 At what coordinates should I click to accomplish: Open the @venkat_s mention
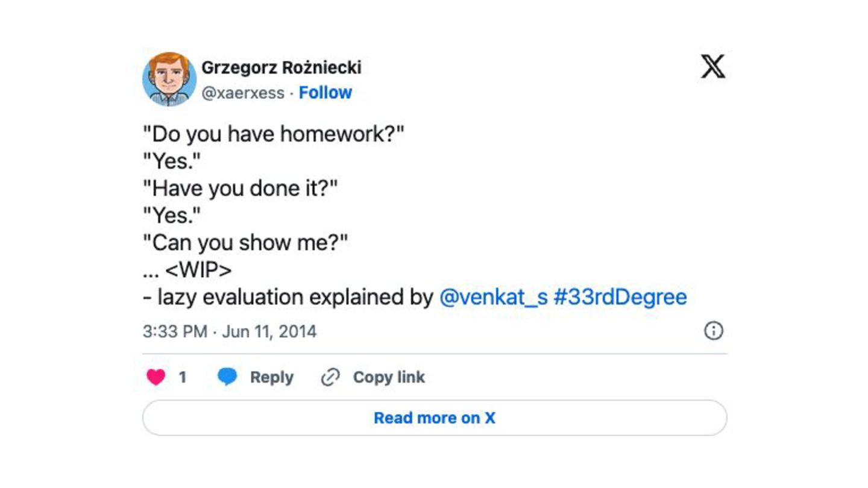493,297
